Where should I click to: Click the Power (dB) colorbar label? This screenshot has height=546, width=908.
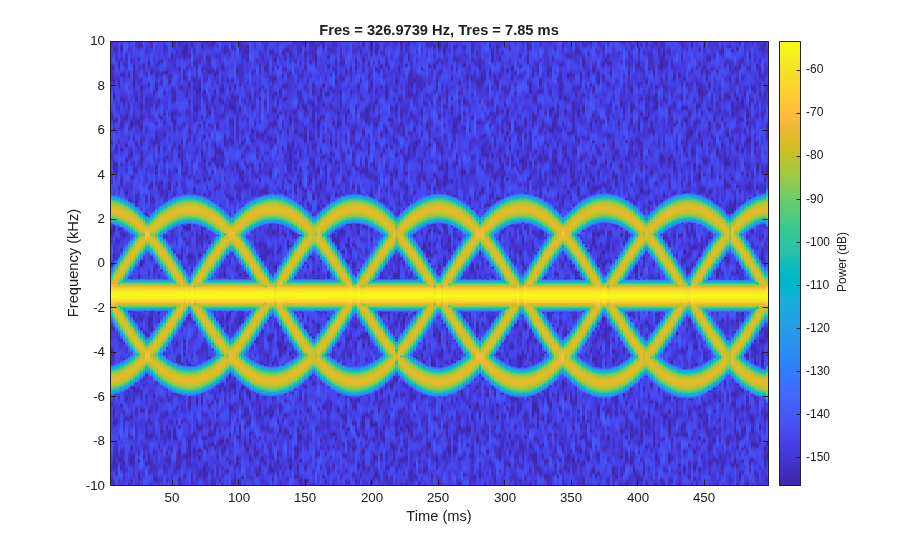coord(842,262)
